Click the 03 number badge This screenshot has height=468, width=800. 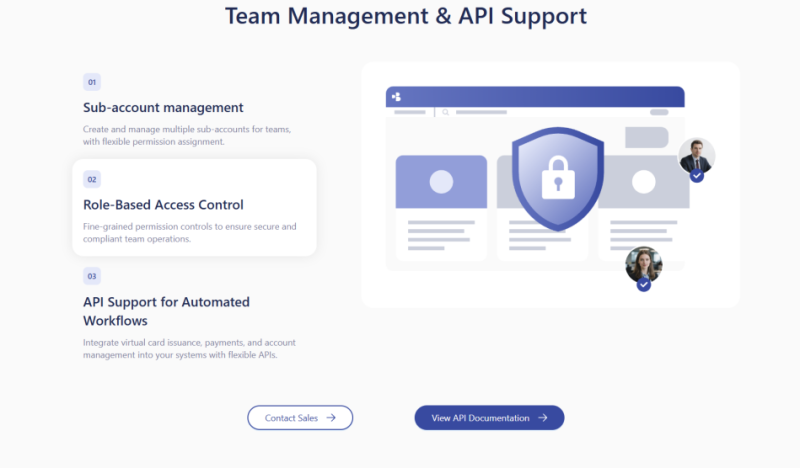[92, 276]
